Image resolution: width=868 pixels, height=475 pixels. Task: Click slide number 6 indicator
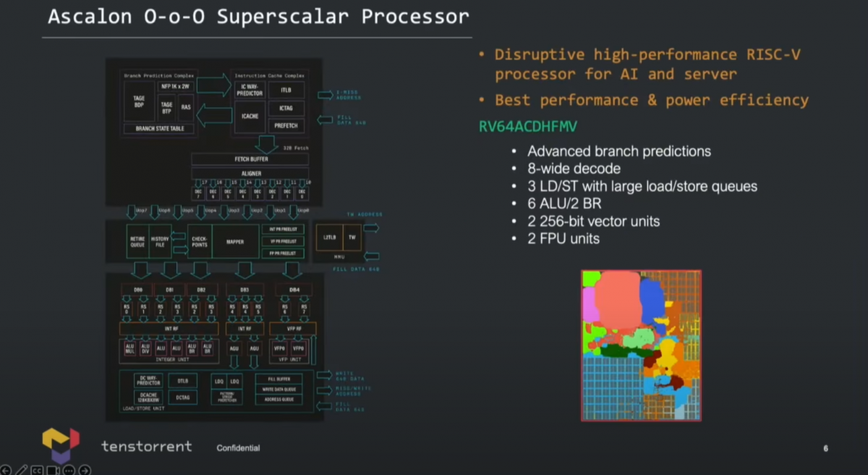coord(825,449)
